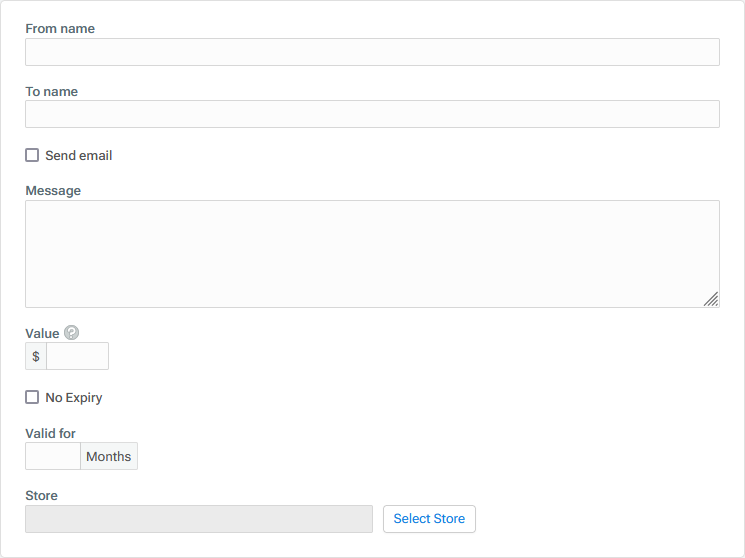Click the help icon beside Value

click(x=71, y=333)
